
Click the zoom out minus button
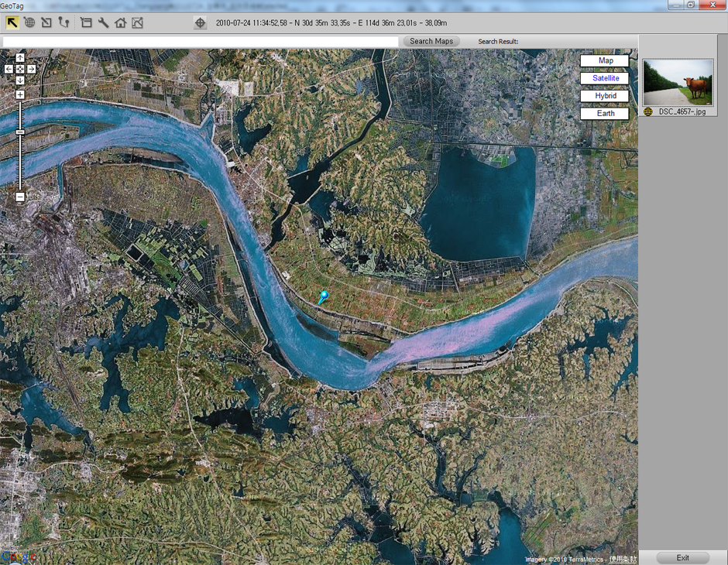pos(20,197)
